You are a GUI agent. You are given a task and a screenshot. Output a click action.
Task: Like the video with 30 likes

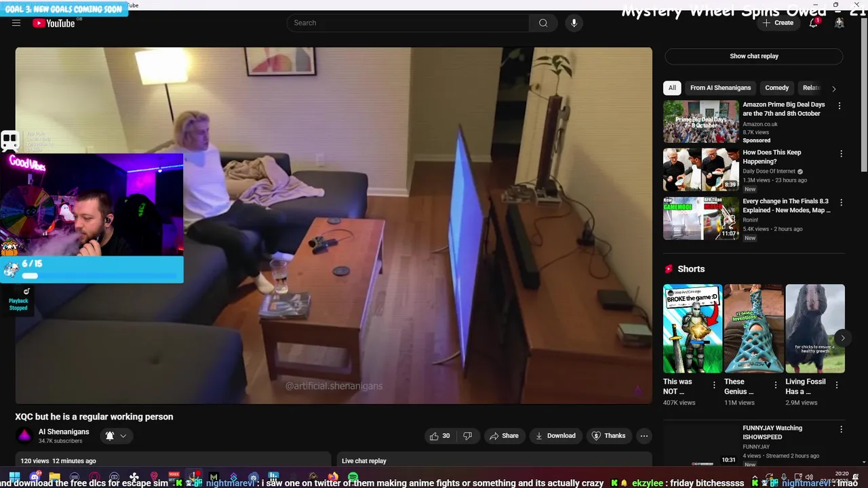coord(439,436)
